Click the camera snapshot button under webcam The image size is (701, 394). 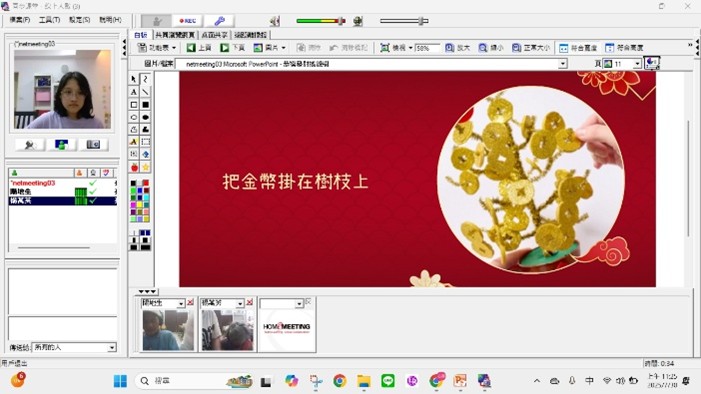[93, 144]
